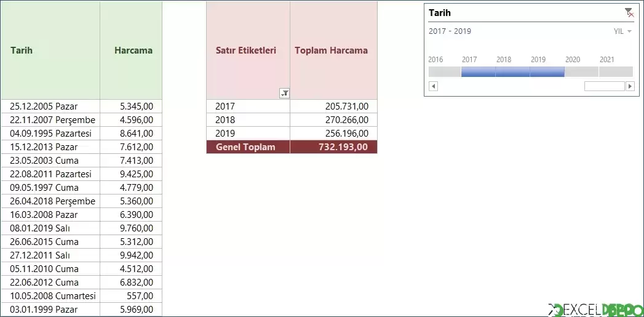The image size is (644, 317).
Task: Click the Tarih timeline title
Action: pyautogui.click(x=439, y=13)
